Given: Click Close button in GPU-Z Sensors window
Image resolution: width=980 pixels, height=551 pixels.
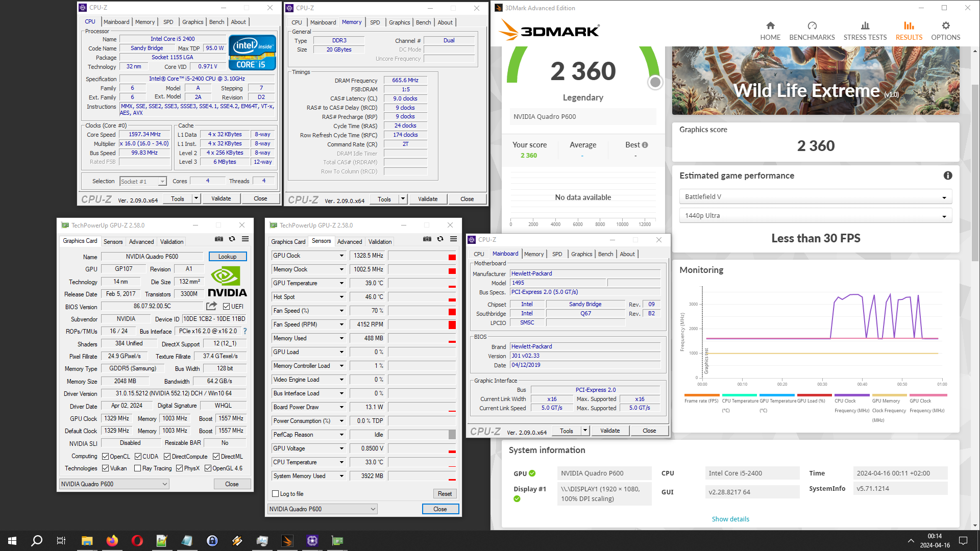Looking at the screenshot, I should click(x=440, y=509).
